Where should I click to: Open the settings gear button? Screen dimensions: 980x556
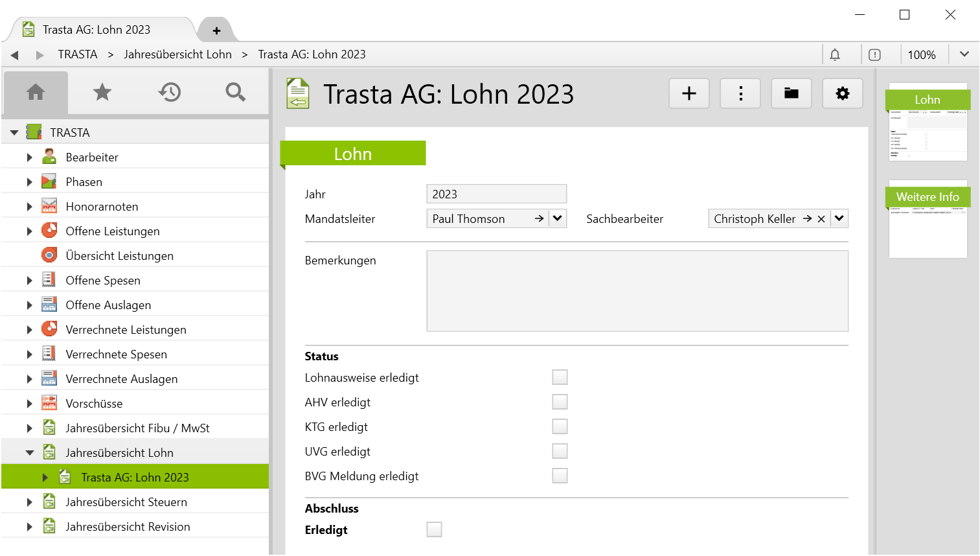pos(842,94)
